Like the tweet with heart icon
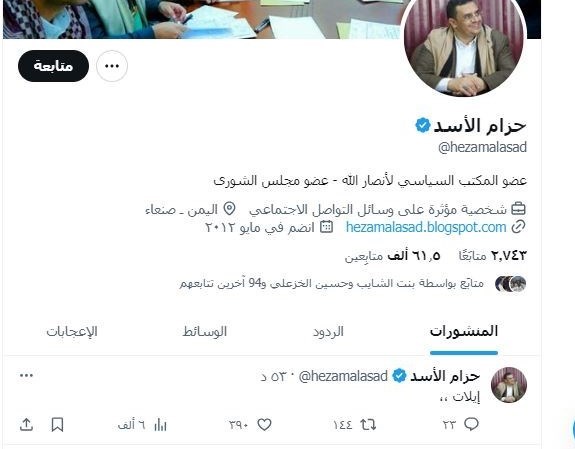This screenshot has height=449, width=575. click(x=264, y=424)
